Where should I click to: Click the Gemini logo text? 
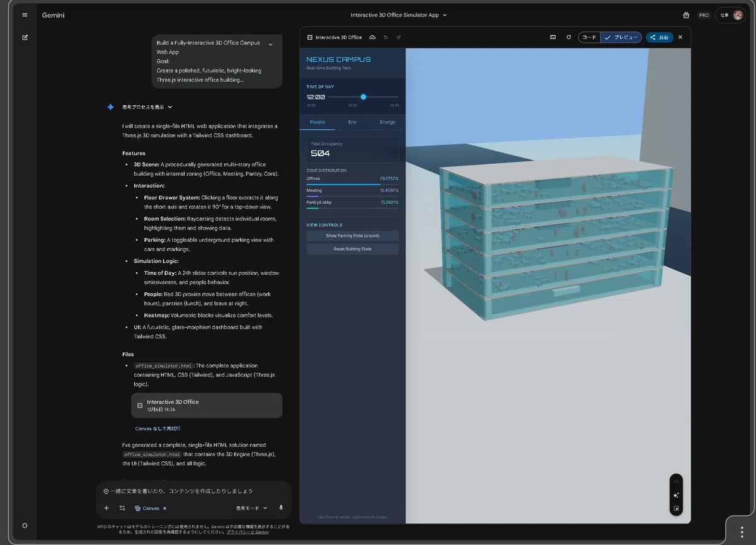(x=54, y=15)
